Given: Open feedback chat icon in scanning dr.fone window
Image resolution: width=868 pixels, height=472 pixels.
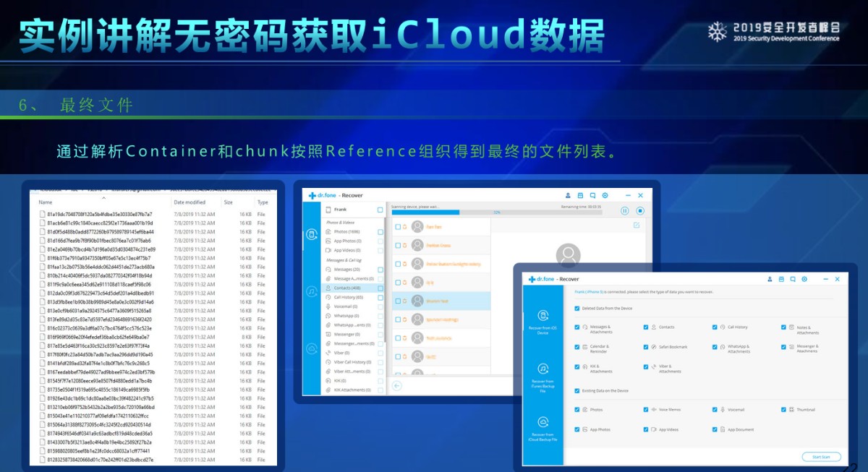Looking at the screenshot, I should coord(592,195).
